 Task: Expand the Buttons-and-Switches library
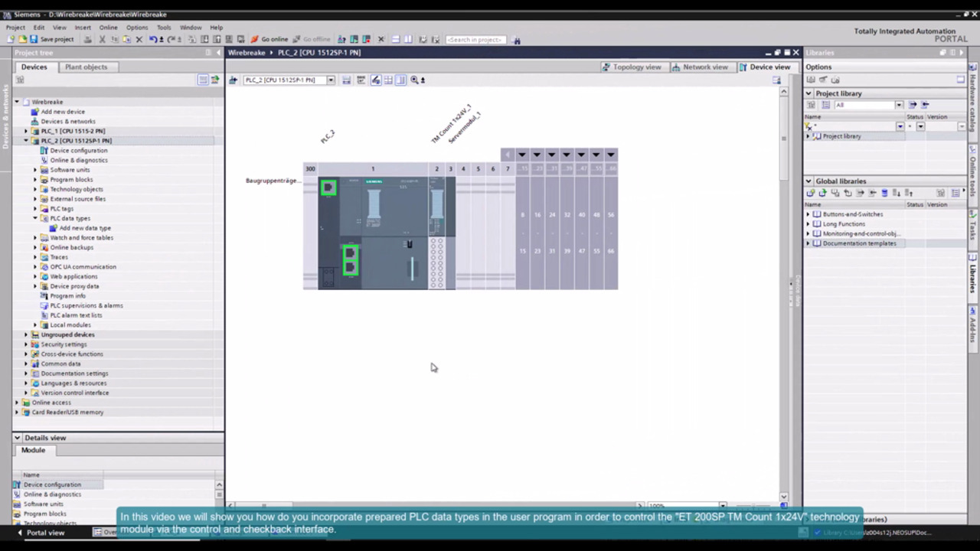coord(808,214)
